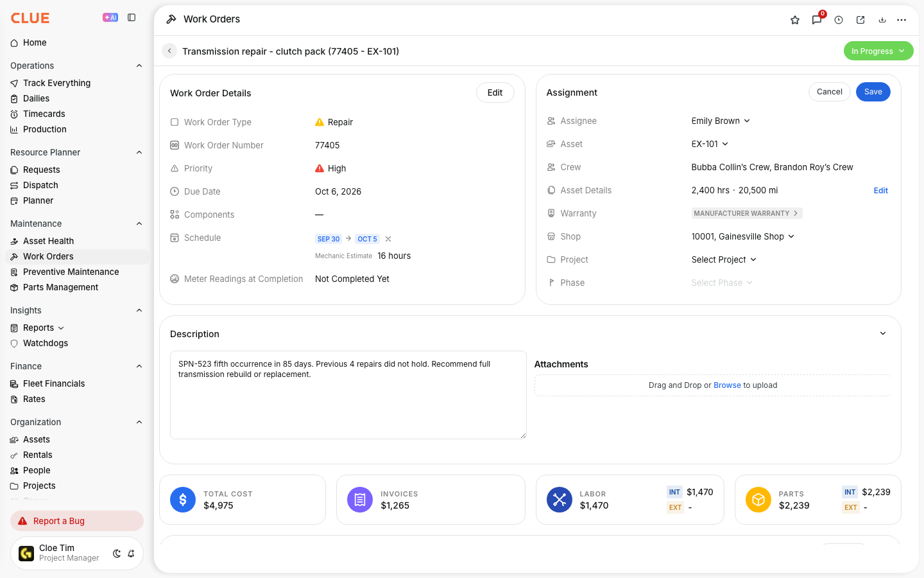Click the Invoices receipt icon

(x=360, y=500)
